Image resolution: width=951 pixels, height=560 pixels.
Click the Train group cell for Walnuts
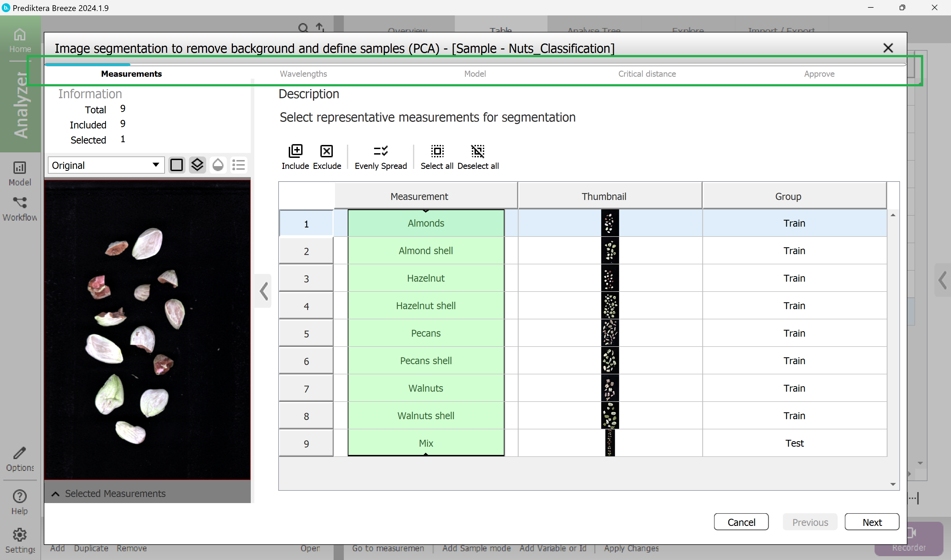click(x=794, y=388)
